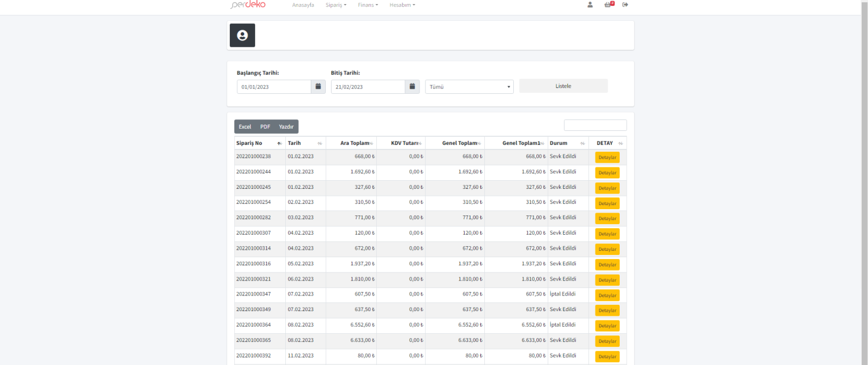The width and height of the screenshot is (868, 365).
Task: Click the Listele button
Action: point(563,86)
